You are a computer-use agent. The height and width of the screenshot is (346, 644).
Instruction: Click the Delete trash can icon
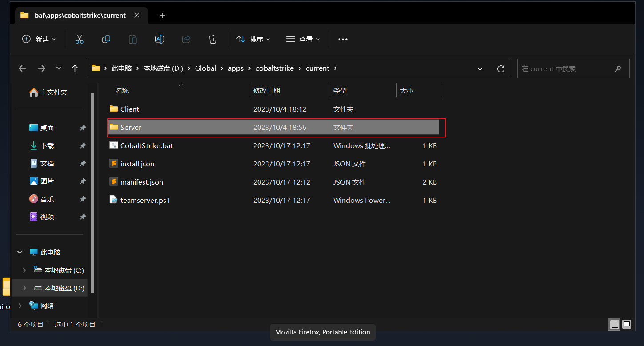click(x=213, y=39)
